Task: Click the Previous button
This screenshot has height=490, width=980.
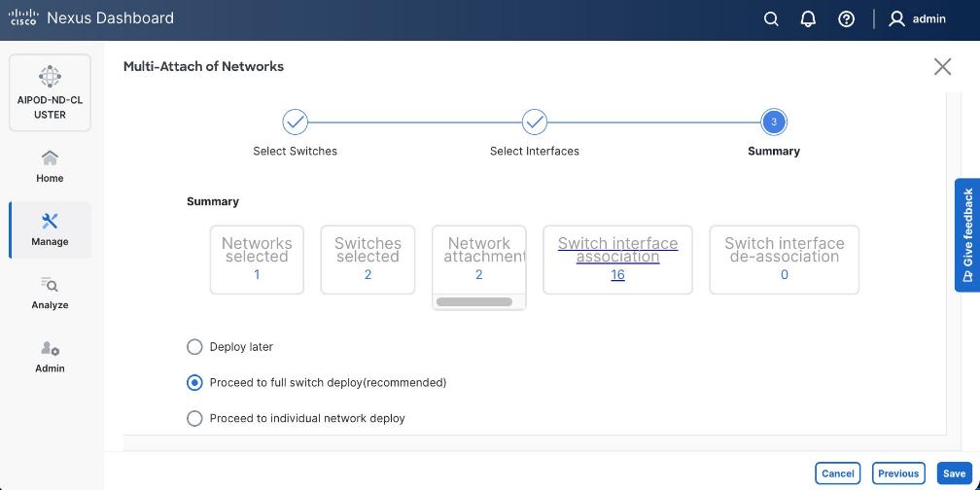Action: [898, 473]
